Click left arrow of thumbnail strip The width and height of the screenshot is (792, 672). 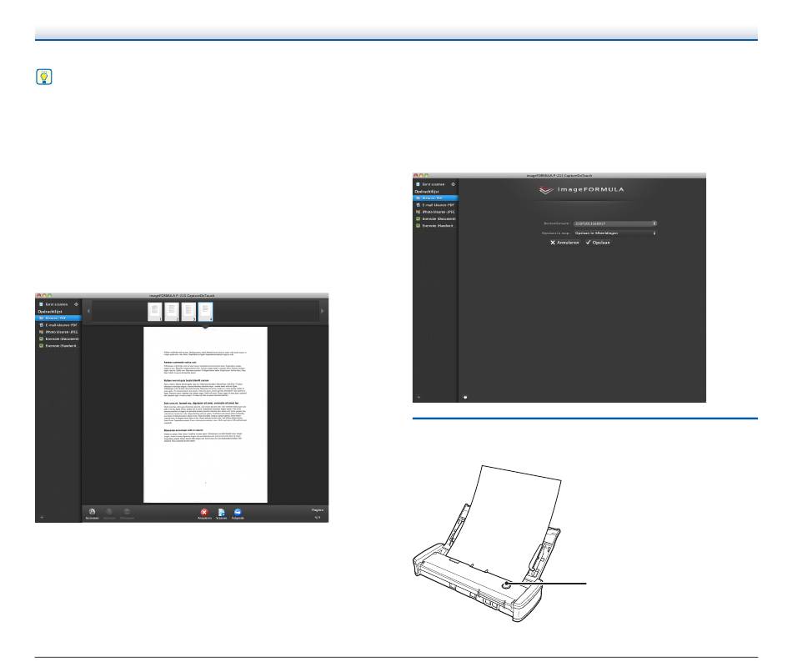click(89, 311)
